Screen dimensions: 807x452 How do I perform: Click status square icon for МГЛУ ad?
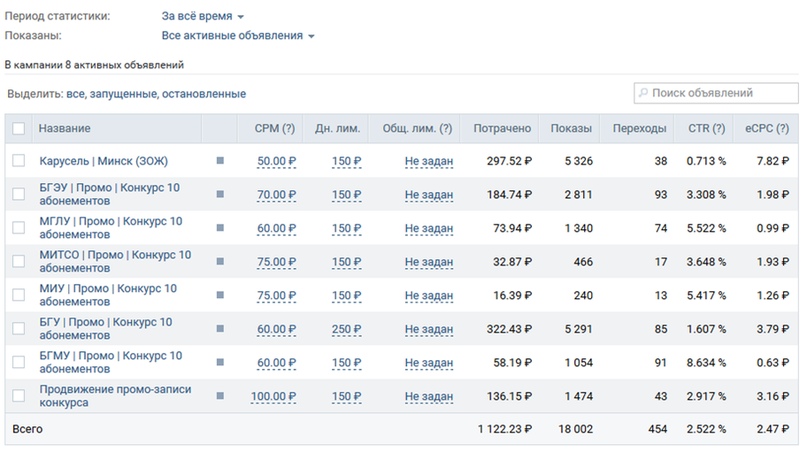click(x=220, y=228)
